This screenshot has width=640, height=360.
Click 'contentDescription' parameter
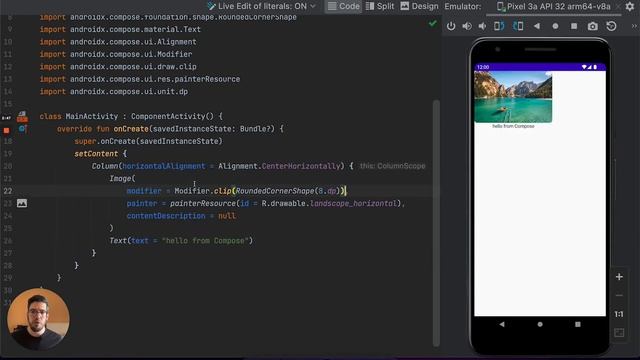tap(166, 216)
